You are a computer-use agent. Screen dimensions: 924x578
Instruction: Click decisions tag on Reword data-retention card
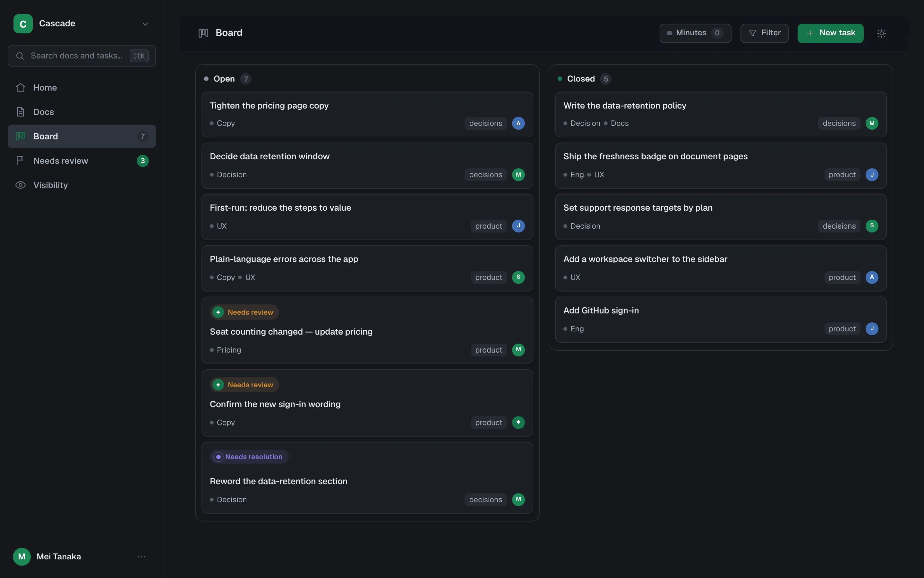[x=486, y=500]
